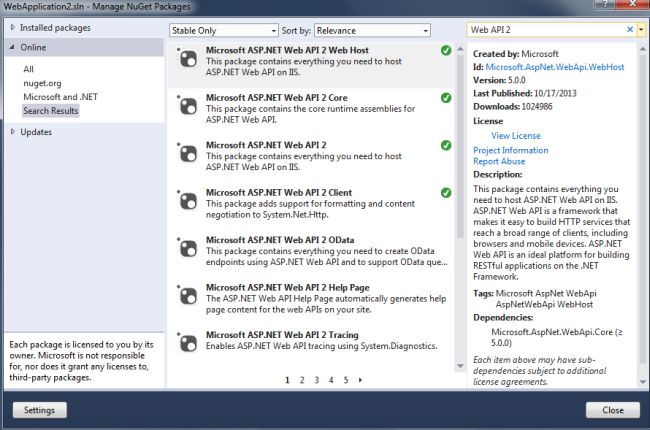Clear the search box with the X icon
Viewport: 650px width, 430px height.
630,29
